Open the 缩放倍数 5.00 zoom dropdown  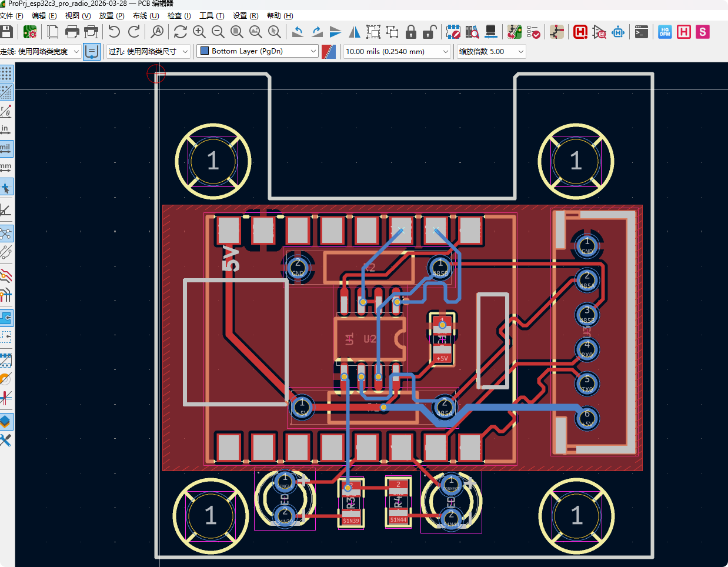[x=491, y=52]
